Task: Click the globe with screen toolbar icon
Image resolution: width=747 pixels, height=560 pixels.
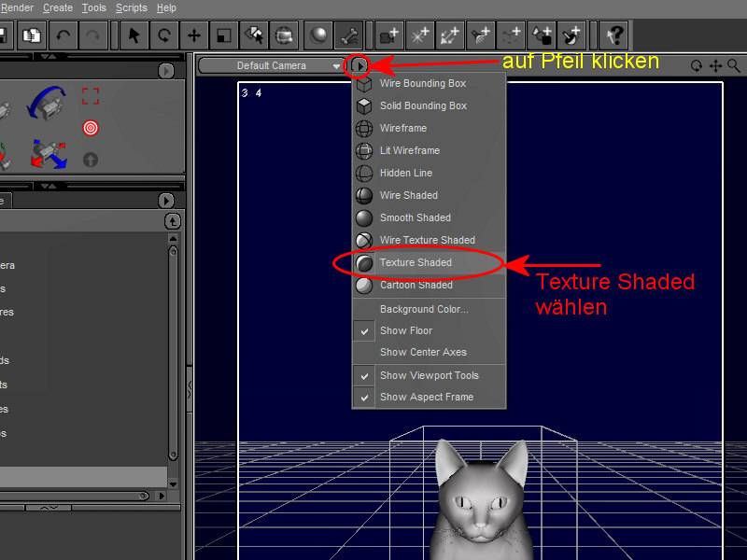Action: click(284, 35)
